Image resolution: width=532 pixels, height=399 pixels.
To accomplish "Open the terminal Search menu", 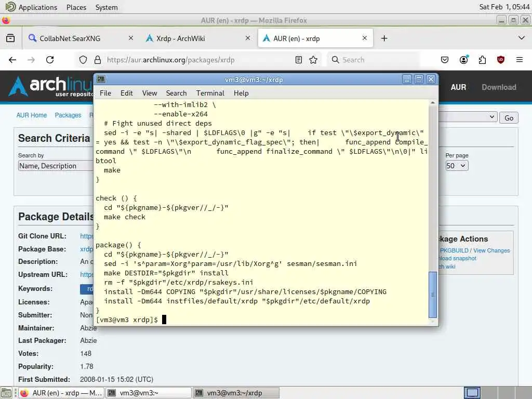I will [x=176, y=93].
